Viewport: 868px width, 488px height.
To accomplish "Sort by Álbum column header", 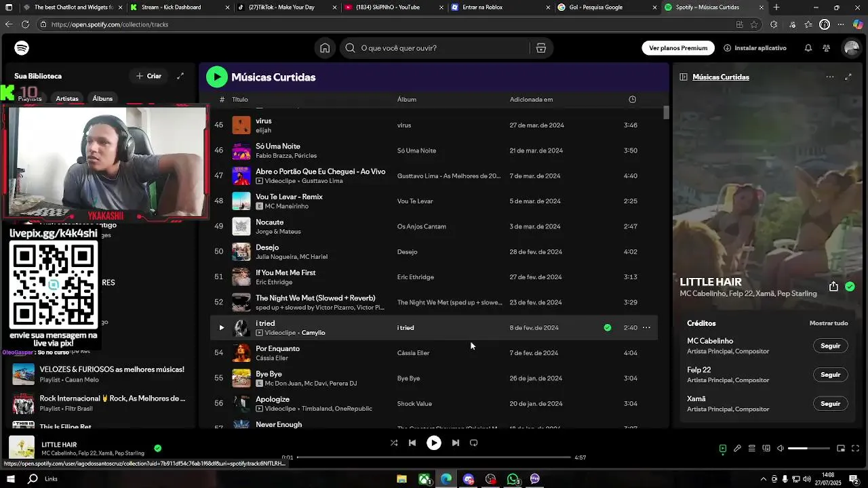I will pos(407,100).
